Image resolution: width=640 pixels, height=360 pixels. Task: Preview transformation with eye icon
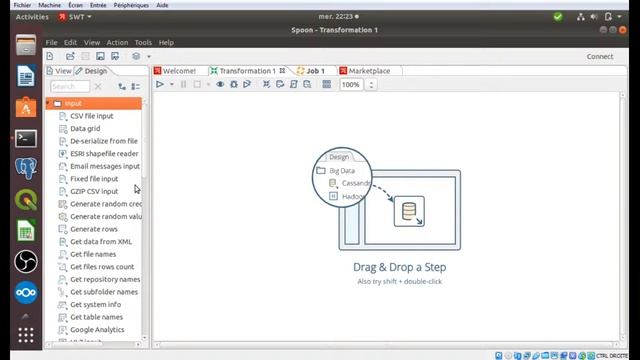coord(220,84)
